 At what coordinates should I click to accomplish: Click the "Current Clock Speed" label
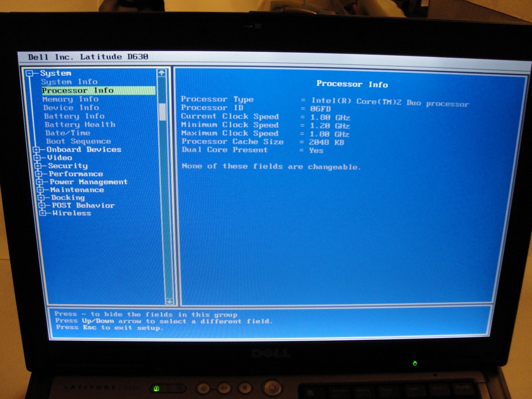point(230,116)
